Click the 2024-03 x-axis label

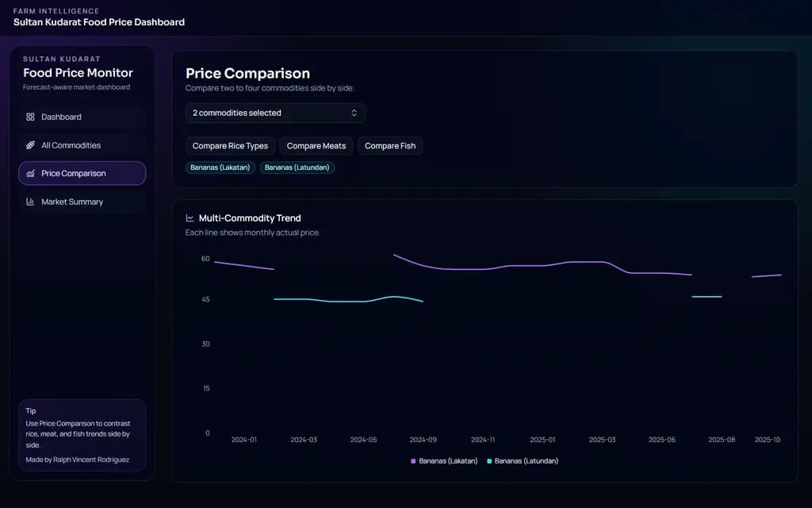click(304, 440)
